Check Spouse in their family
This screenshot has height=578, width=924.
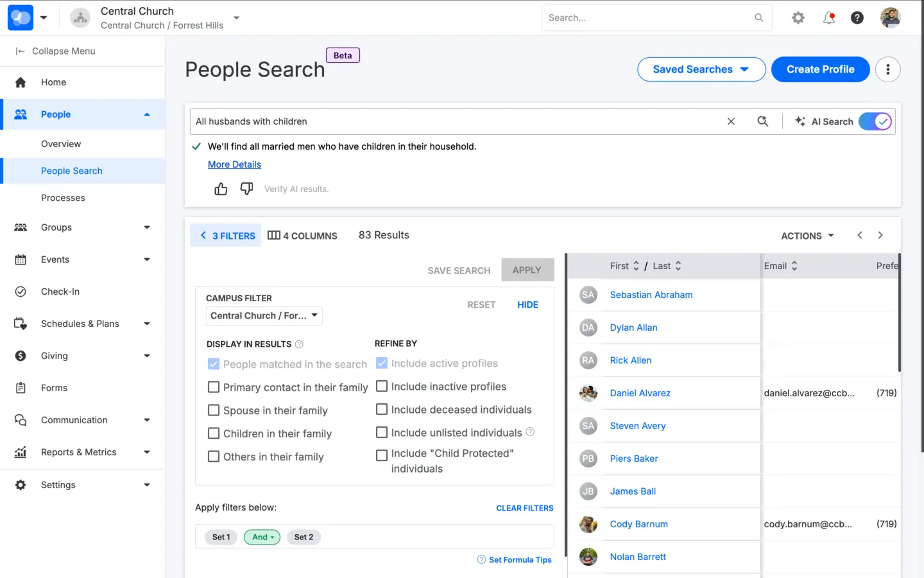214,410
